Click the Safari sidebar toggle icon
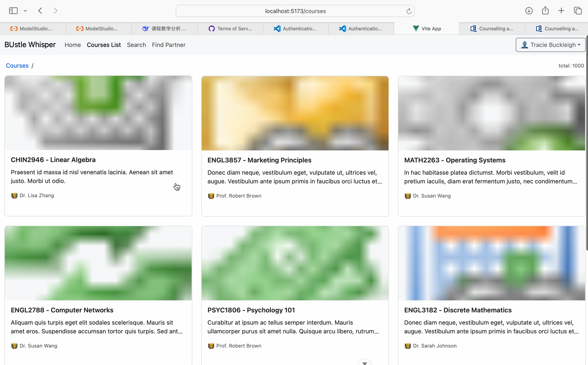 point(13,11)
